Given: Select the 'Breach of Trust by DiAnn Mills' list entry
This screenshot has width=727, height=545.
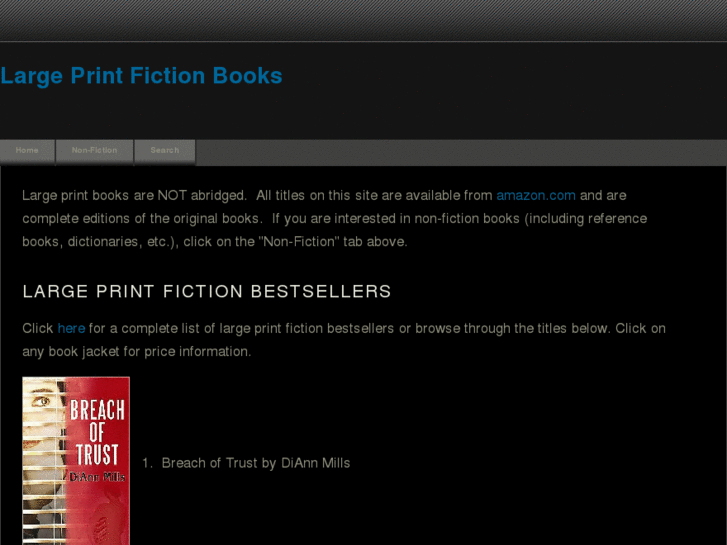Looking at the screenshot, I should (255, 463).
